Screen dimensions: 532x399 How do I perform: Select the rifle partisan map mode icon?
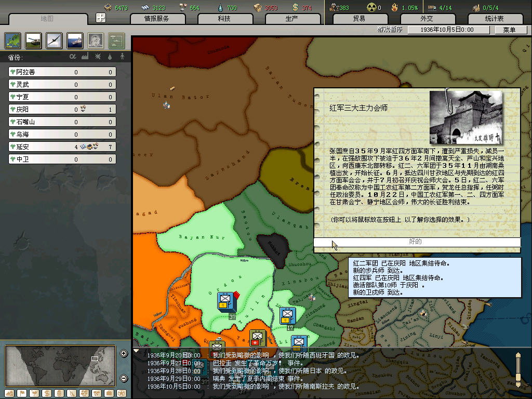(72, 393)
